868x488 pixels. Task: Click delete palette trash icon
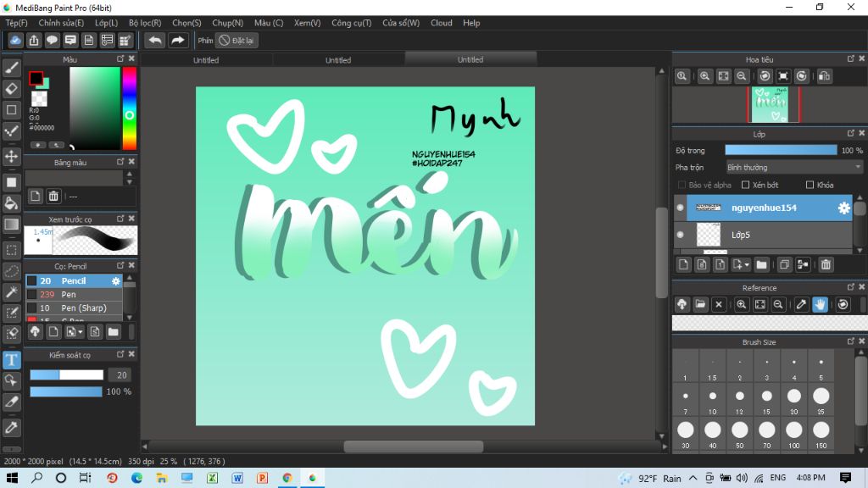click(x=53, y=196)
